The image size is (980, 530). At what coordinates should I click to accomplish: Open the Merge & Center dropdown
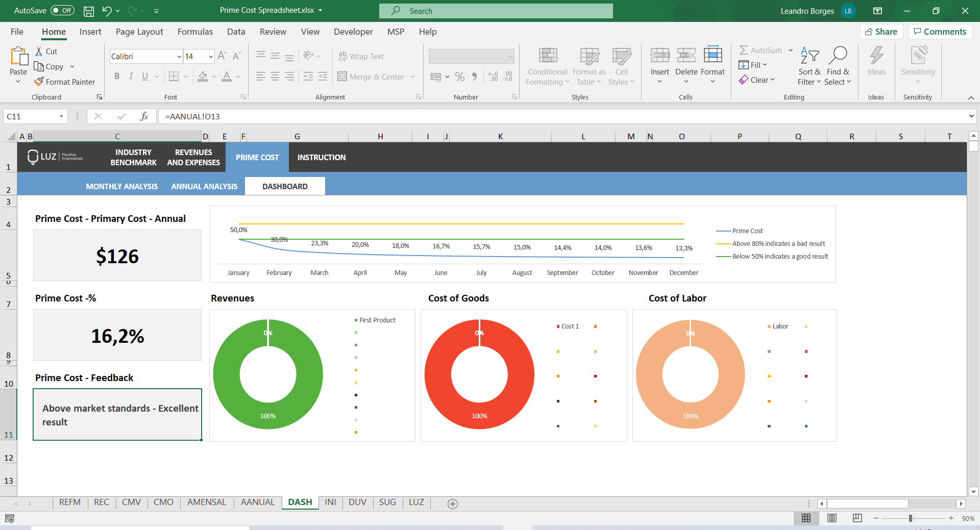(412, 77)
